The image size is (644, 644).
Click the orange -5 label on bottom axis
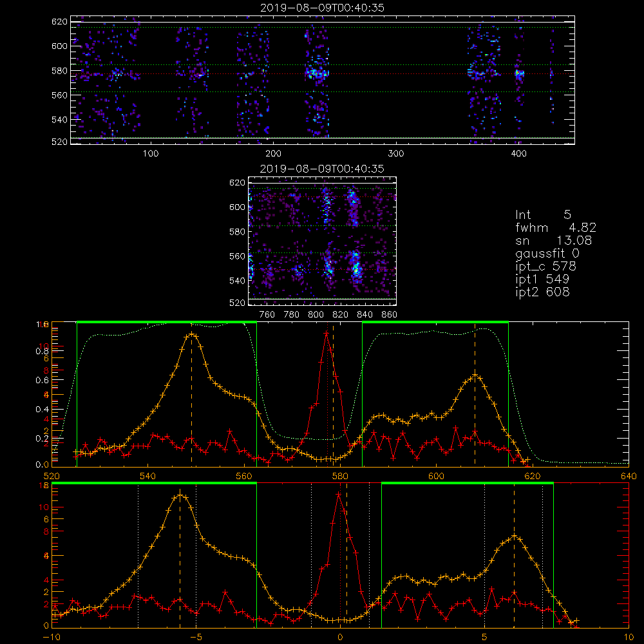(196, 638)
